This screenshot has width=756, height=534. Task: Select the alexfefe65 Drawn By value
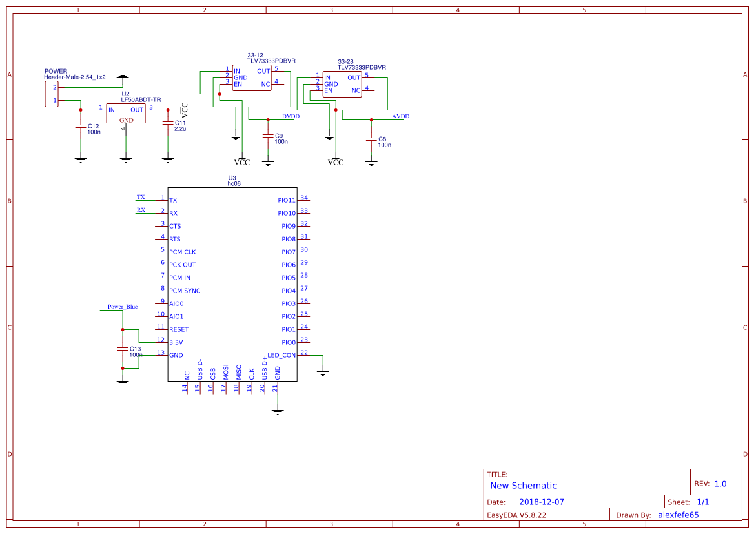tap(678, 515)
